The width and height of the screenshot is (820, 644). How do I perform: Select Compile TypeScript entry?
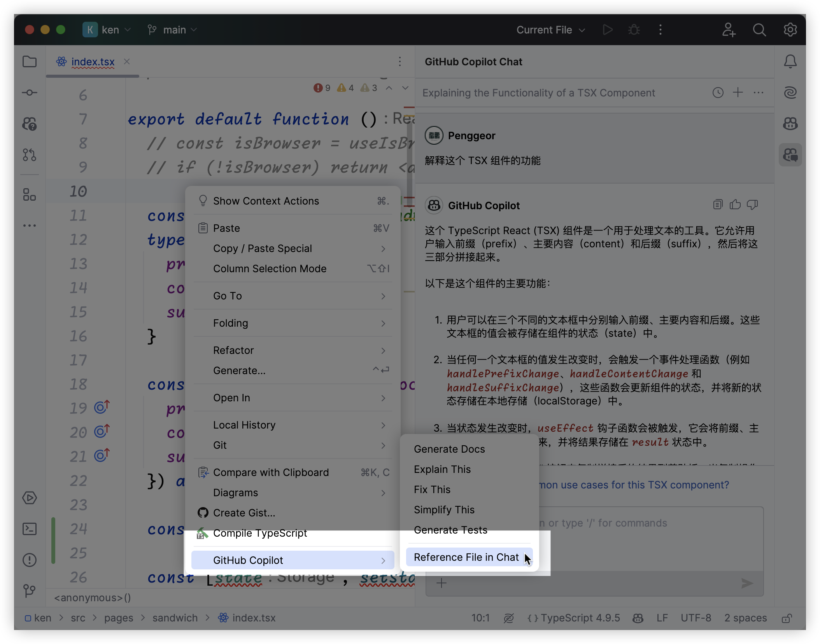pos(293,533)
